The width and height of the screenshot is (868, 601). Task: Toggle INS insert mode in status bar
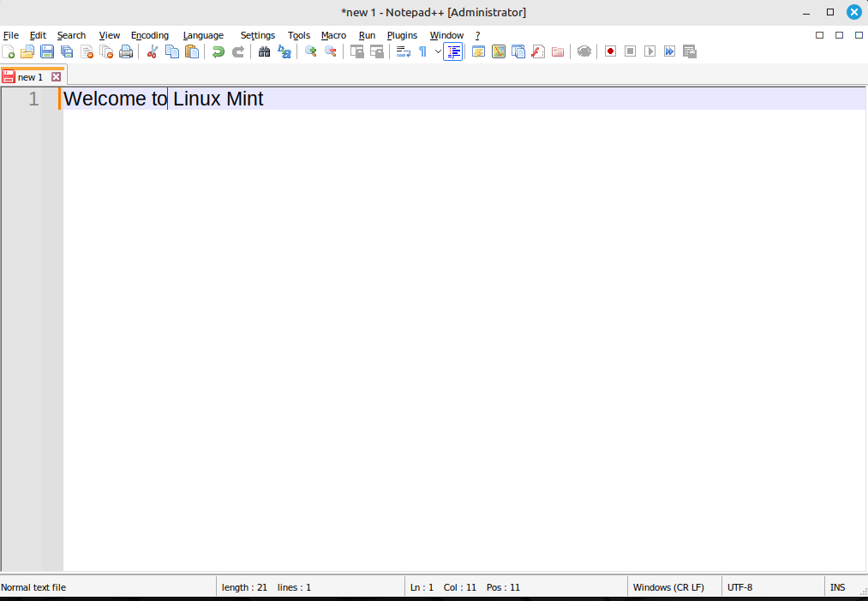[x=837, y=587]
